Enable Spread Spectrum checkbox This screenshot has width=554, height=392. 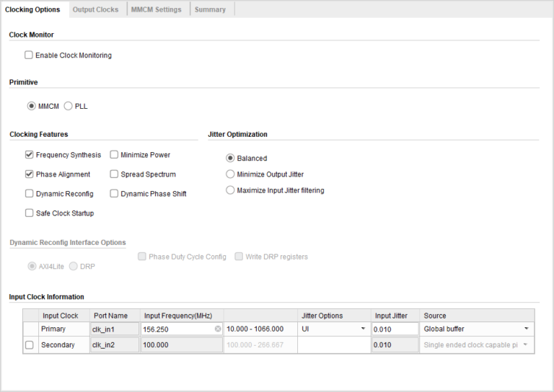(x=114, y=174)
